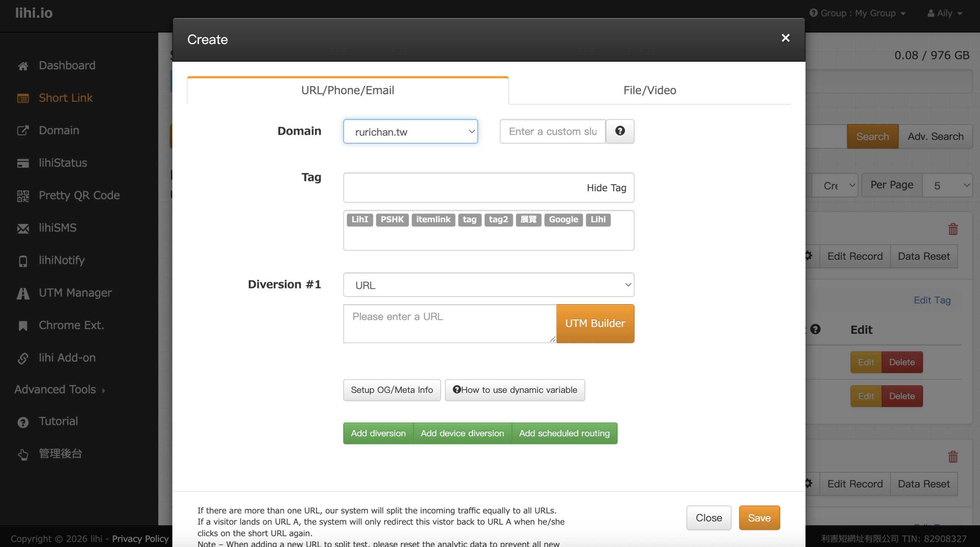Image resolution: width=980 pixels, height=547 pixels.
Task: Select the URL/Phone/Email tab
Action: (x=348, y=90)
